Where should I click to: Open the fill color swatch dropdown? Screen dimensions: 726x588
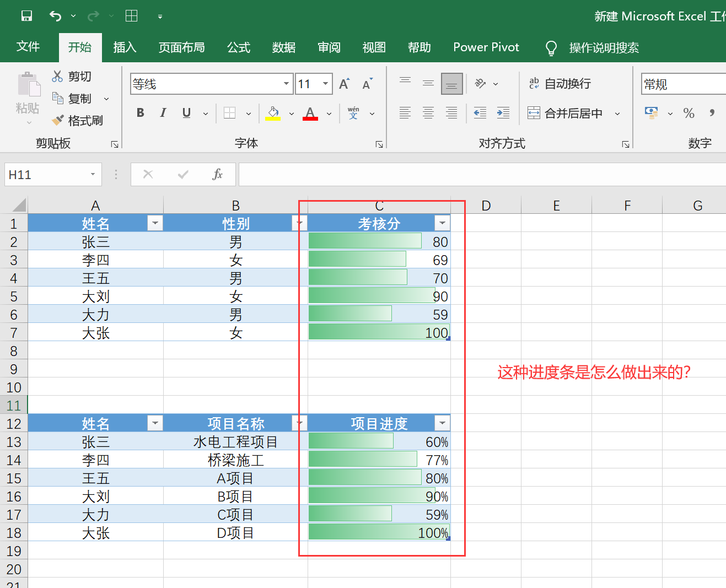(291, 112)
